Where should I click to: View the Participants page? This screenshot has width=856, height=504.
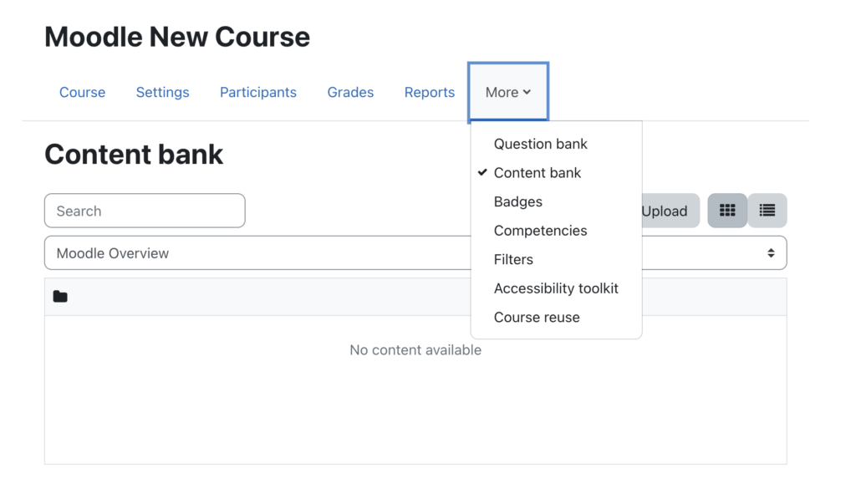257,93
